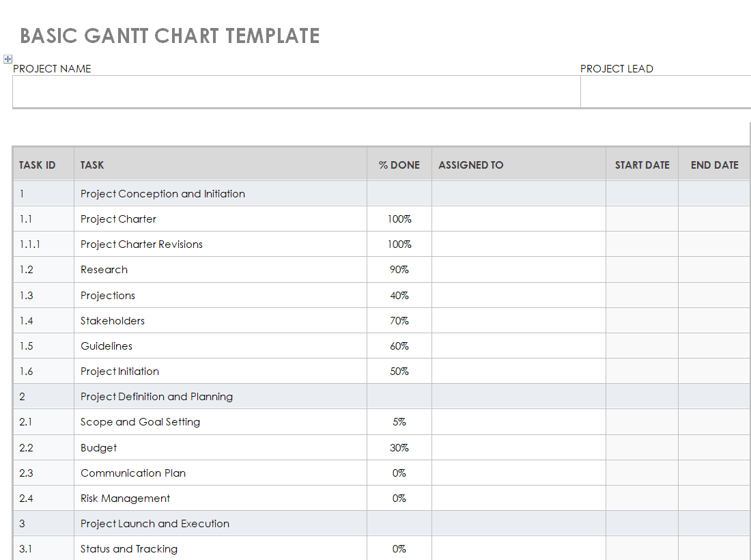Click the table move handle icon
Screen dimensions: 751x560
[8, 59]
